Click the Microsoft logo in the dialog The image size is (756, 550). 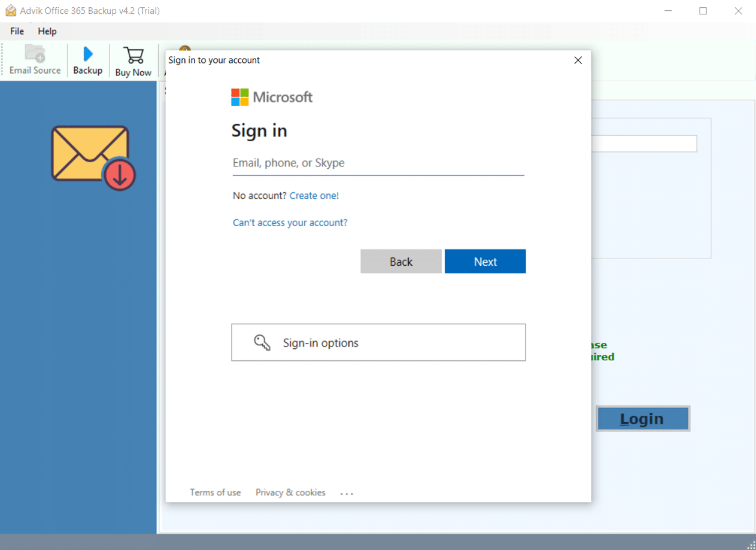tap(272, 97)
